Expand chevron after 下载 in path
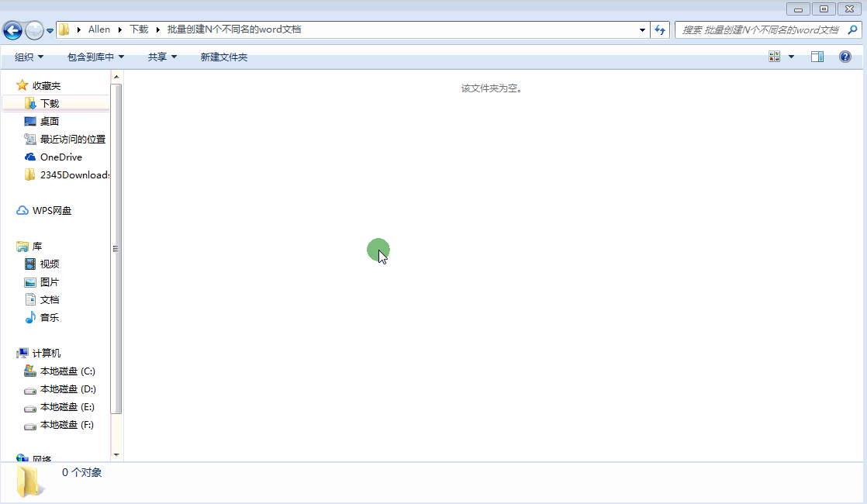 tap(157, 29)
